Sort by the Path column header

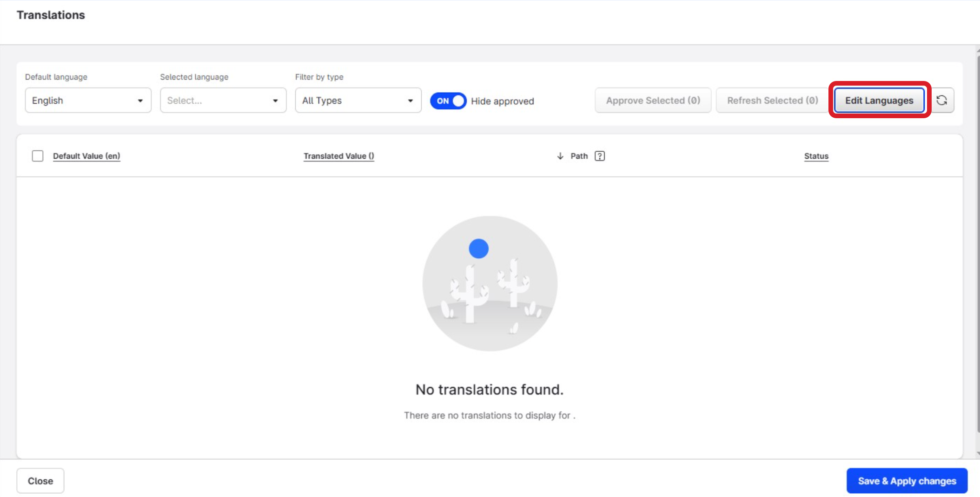tap(579, 156)
